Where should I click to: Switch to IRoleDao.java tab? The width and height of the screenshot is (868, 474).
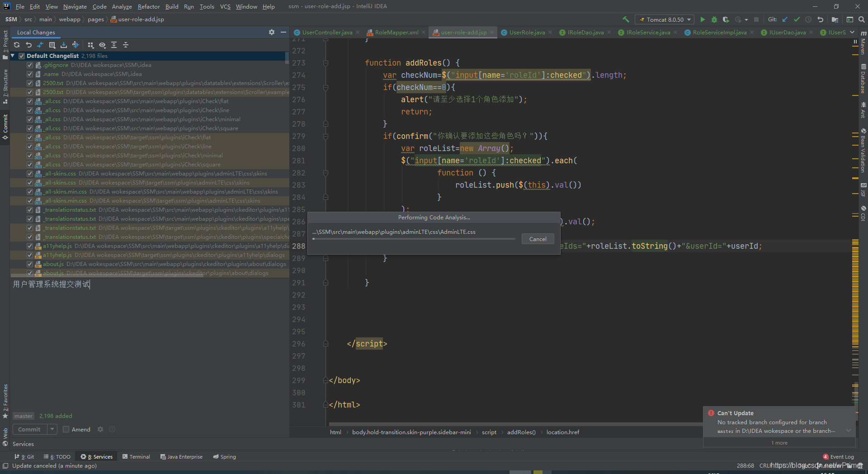[x=585, y=32]
